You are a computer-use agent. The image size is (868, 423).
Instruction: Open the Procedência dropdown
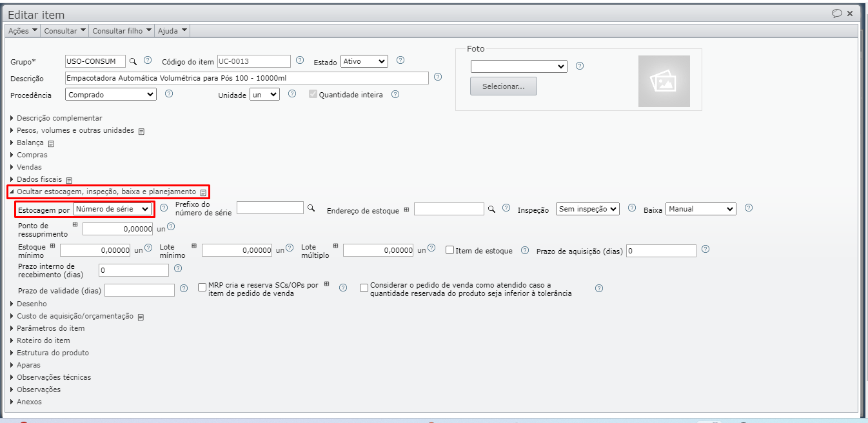111,94
